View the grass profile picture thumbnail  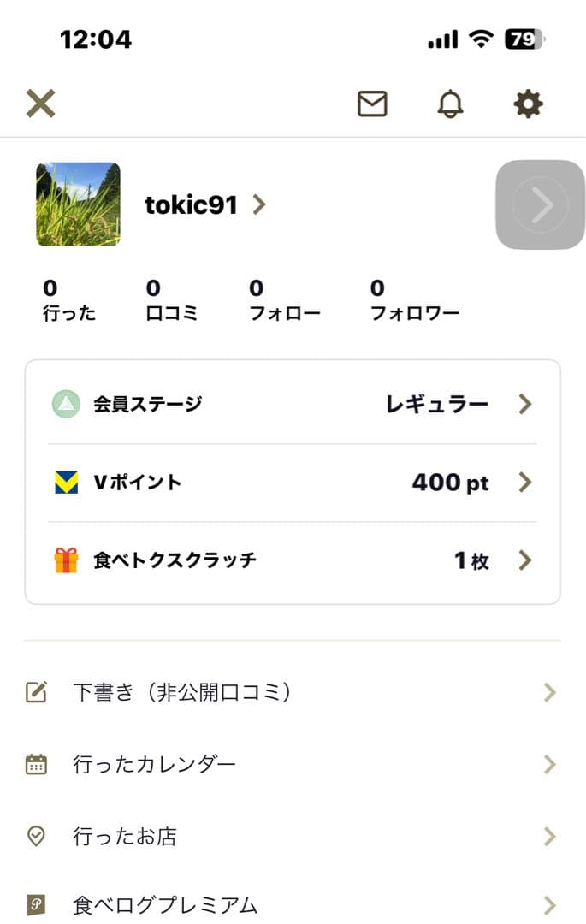point(78,205)
